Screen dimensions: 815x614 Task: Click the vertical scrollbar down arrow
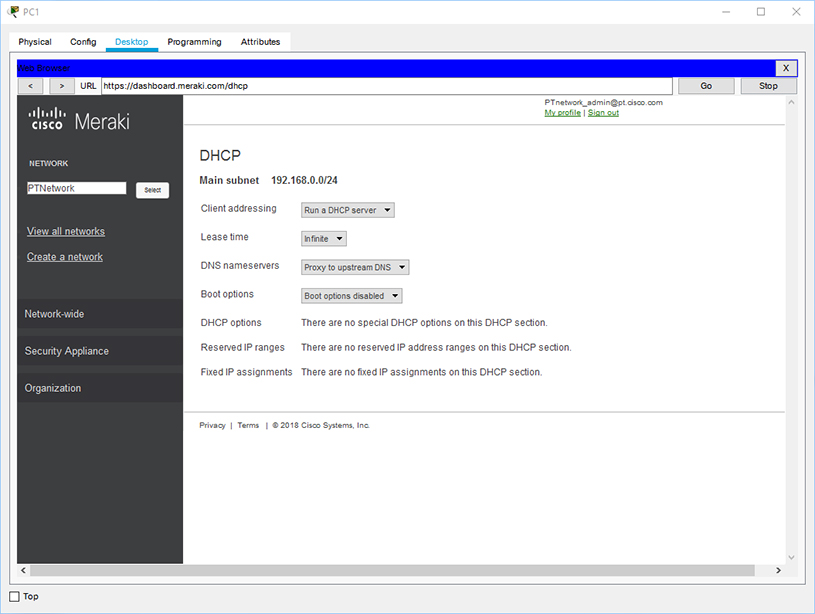click(791, 557)
